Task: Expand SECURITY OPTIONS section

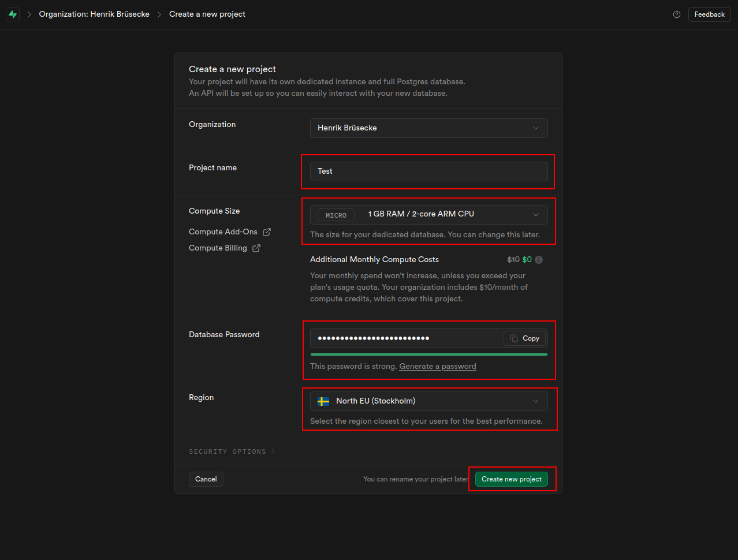Action: [232, 451]
